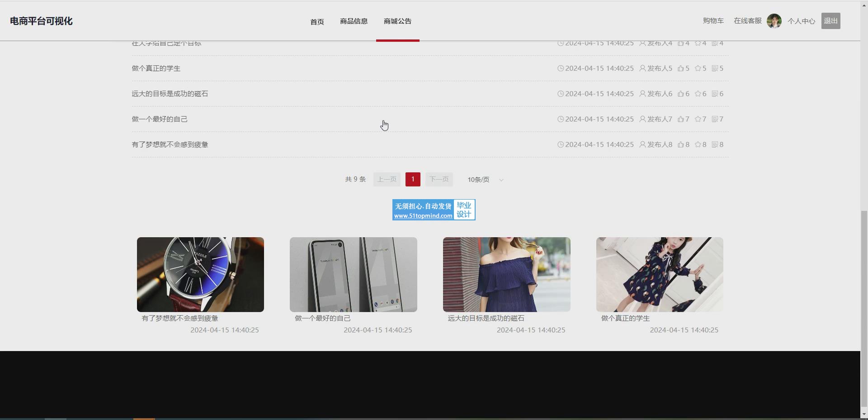Click the star icon in the 有了梦想就不会感到疲惫 list row
868x420 pixels.
(698, 144)
